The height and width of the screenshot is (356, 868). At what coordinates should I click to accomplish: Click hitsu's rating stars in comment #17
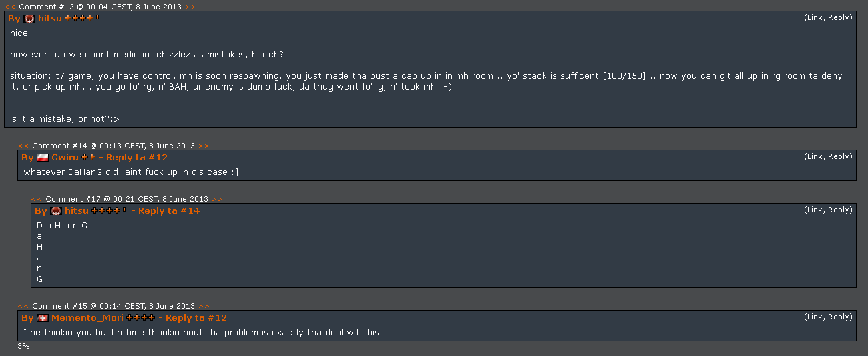pyautogui.click(x=108, y=210)
